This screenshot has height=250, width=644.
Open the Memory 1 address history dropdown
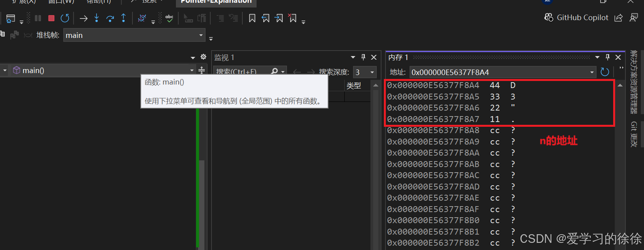592,72
